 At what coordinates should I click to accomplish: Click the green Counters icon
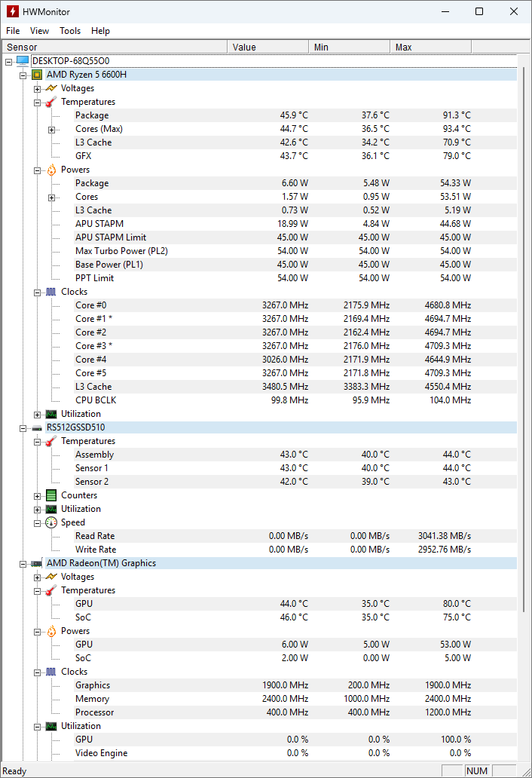[51, 495]
